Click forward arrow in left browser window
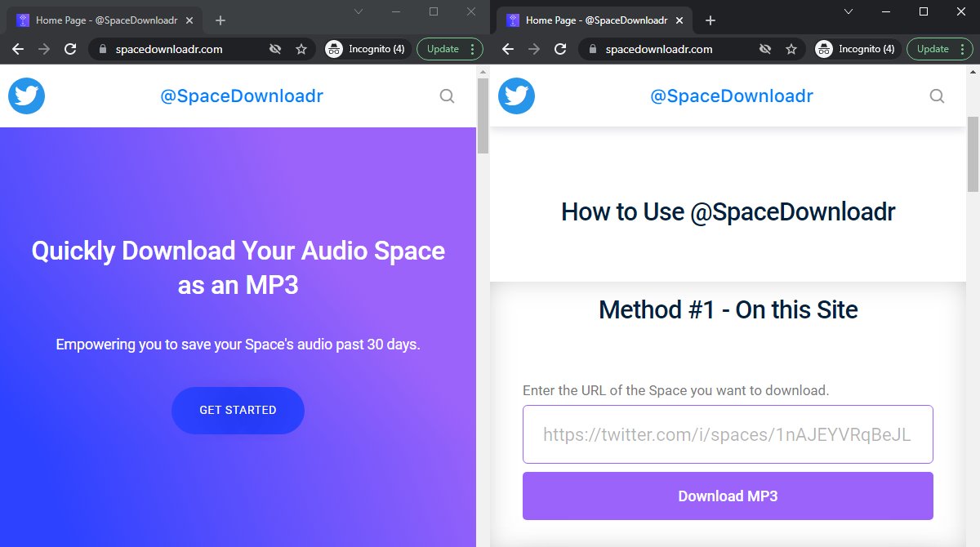This screenshot has height=547, width=980. (x=44, y=49)
